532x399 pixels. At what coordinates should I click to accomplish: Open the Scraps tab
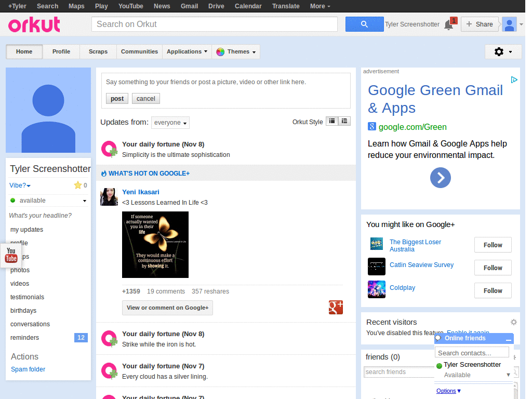98,51
